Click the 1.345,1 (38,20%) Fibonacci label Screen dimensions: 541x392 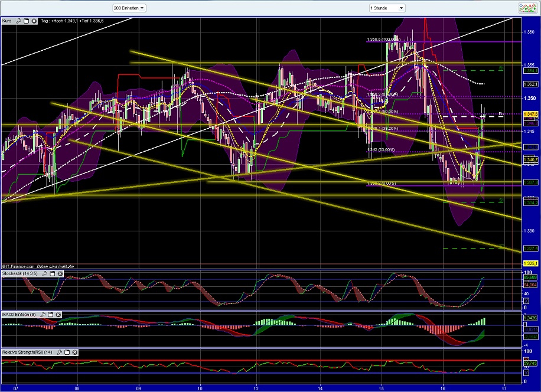coord(383,129)
